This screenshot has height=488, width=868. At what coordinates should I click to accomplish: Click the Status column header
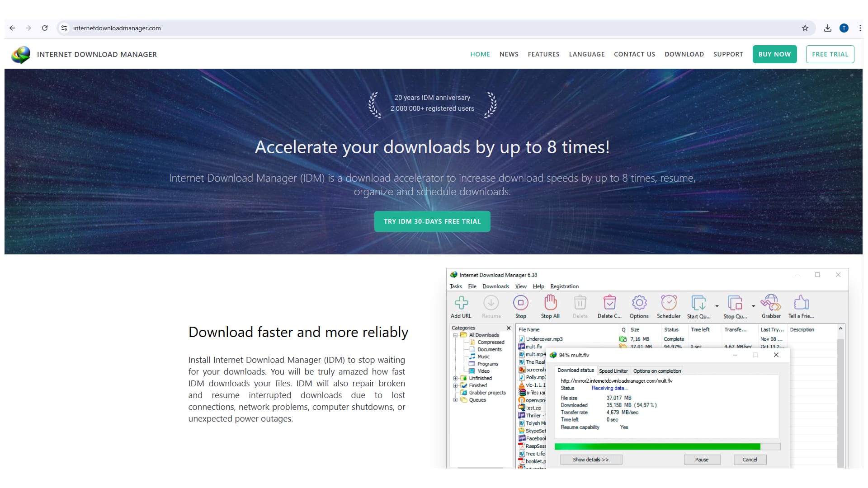pyautogui.click(x=674, y=330)
